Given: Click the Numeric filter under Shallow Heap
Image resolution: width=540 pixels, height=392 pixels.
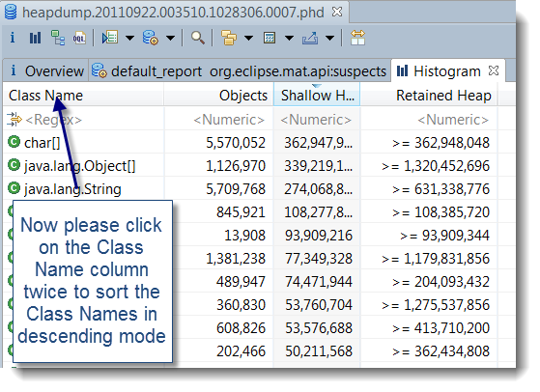Looking at the screenshot, I should point(316,120).
